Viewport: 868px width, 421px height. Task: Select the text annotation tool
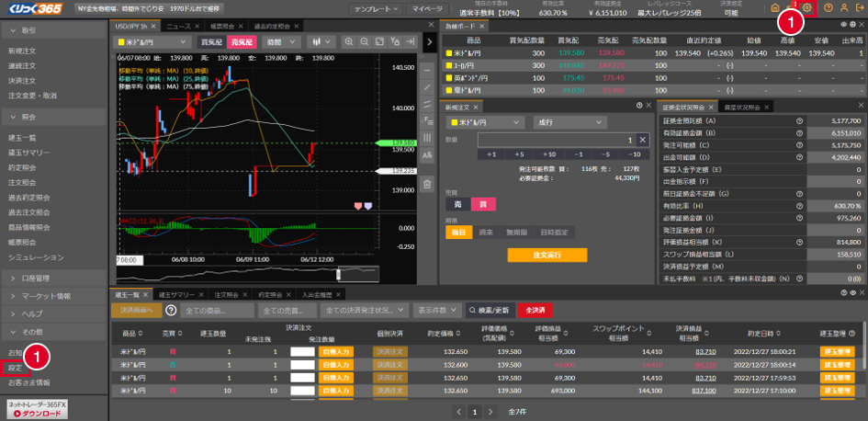pos(427,154)
